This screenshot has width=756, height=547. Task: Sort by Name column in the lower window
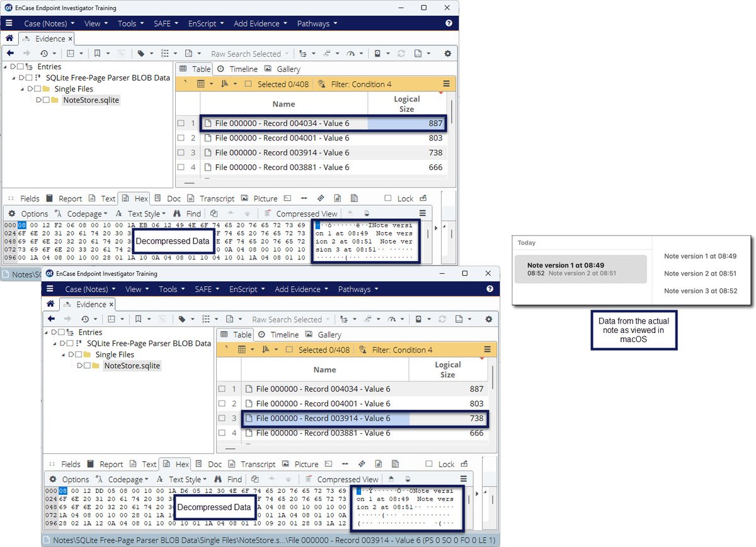click(x=325, y=369)
